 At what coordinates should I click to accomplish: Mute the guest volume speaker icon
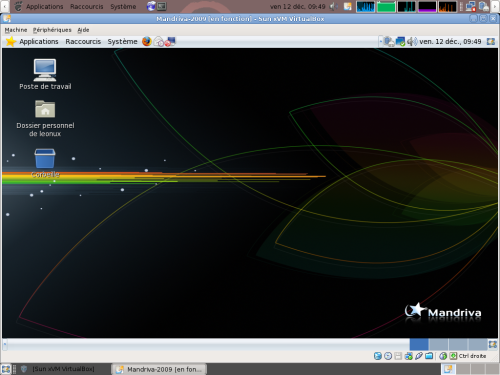(x=412, y=41)
